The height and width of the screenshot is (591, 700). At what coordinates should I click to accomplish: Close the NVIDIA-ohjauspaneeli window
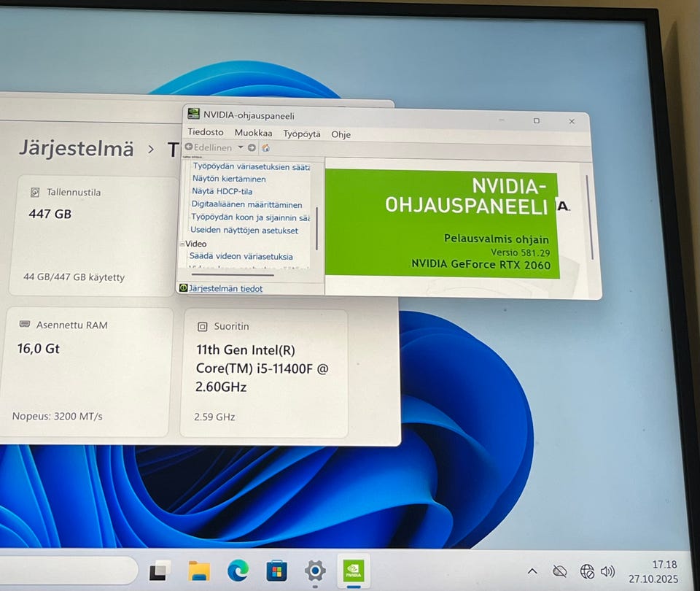coord(572,121)
